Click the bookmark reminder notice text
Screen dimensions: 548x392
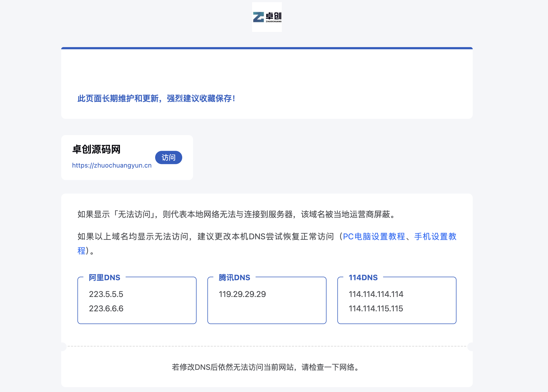tap(156, 99)
